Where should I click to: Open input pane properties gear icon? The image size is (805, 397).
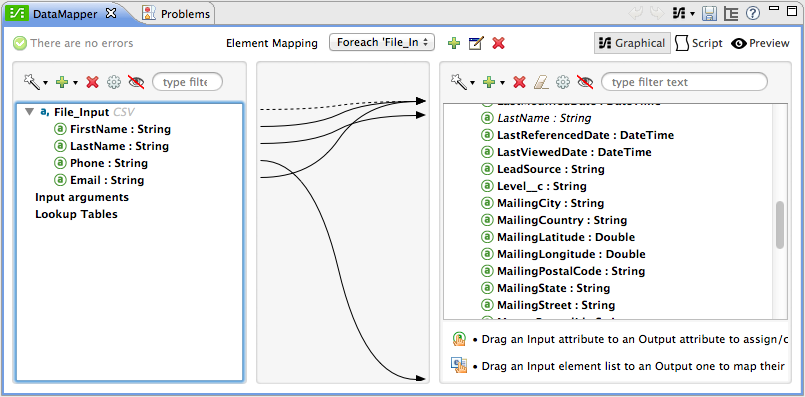point(113,82)
